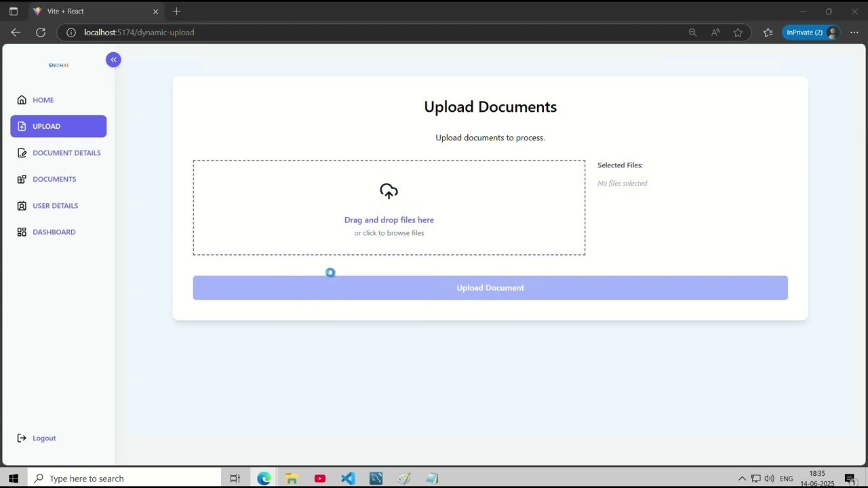The height and width of the screenshot is (488, 868).
Task: Select the Upload menu item
Action: pos(58,126)
